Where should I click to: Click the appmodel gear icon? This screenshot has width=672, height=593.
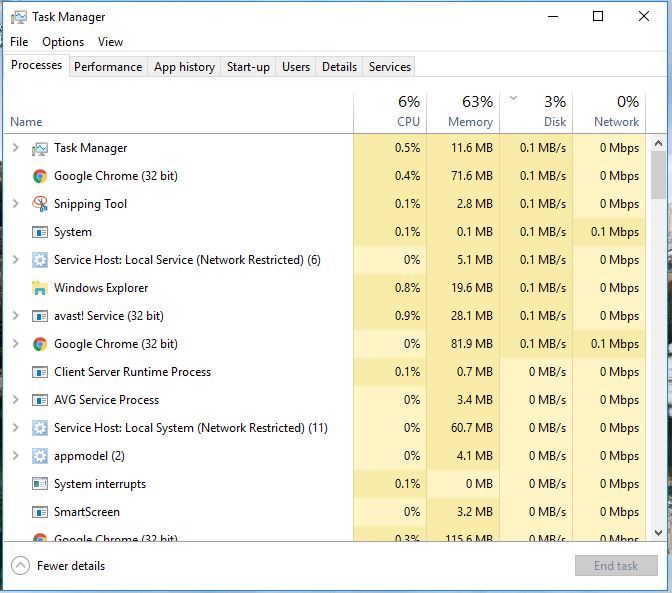pos(40,456)
